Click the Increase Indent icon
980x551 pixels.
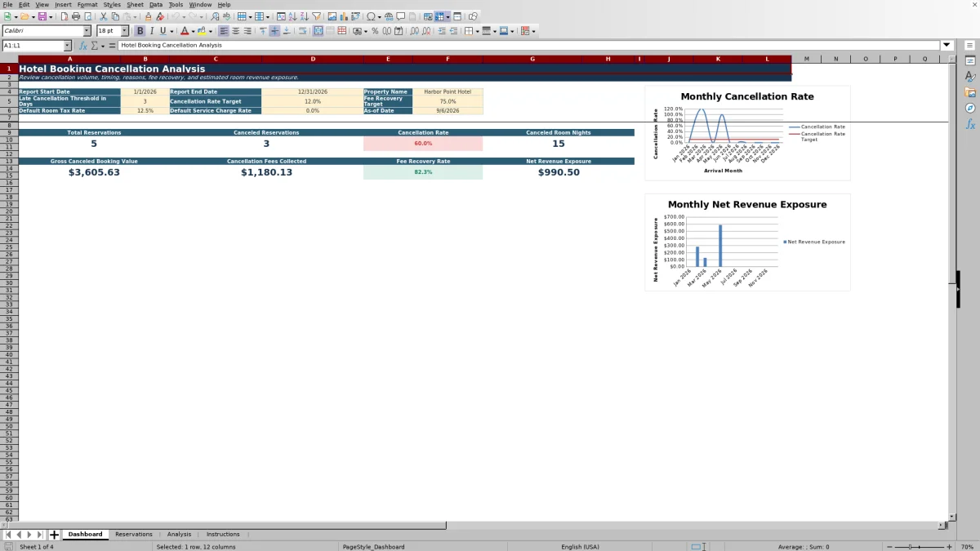click(442, 31)
